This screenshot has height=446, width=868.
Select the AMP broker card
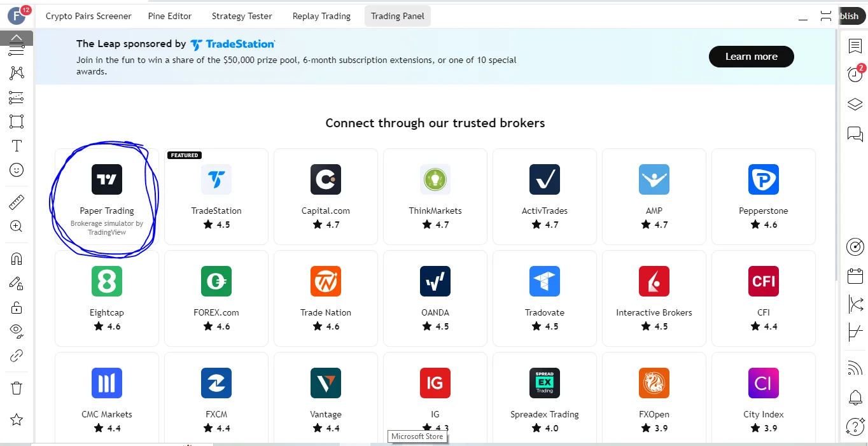click(654, 197)
